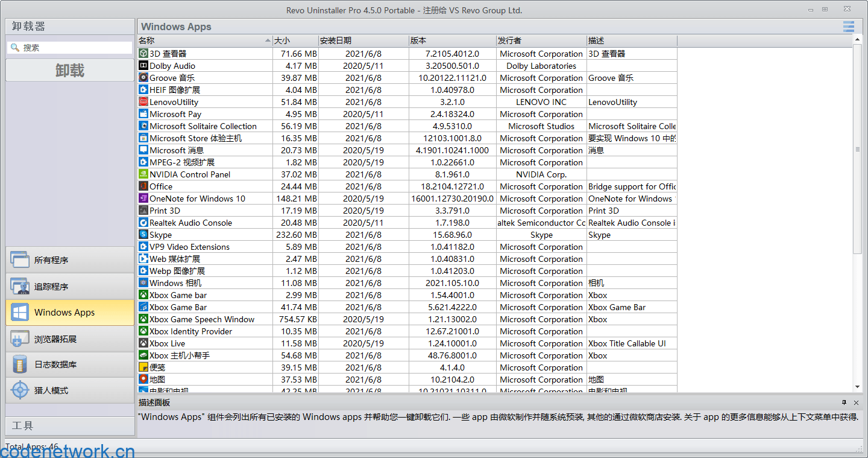This screenshot has width=868, height=458.
Task: Click the scrollbar down arrow
Action: 858,387
